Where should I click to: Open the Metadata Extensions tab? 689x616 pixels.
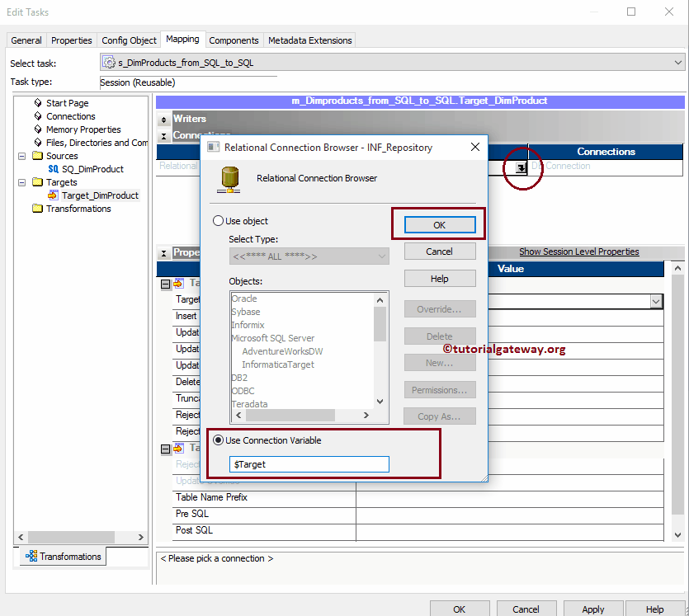[309, 40]
